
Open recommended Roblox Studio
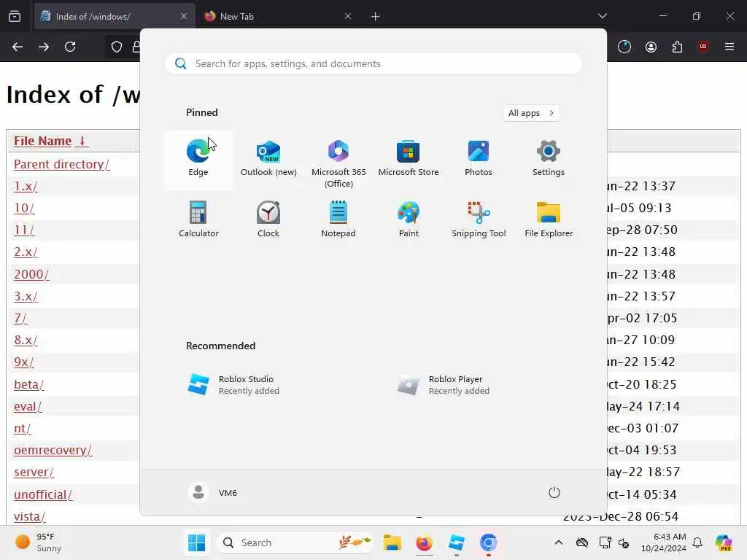tap(268, 385)
